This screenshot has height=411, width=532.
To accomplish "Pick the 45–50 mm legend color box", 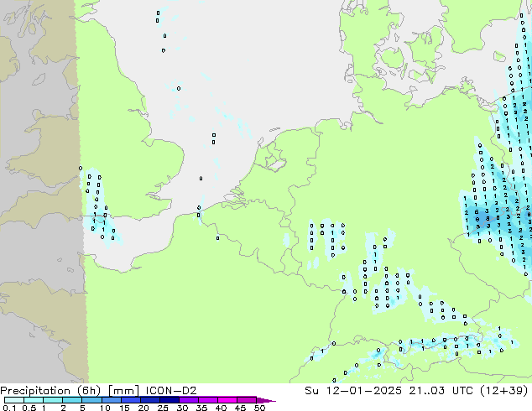I will 247,400.
